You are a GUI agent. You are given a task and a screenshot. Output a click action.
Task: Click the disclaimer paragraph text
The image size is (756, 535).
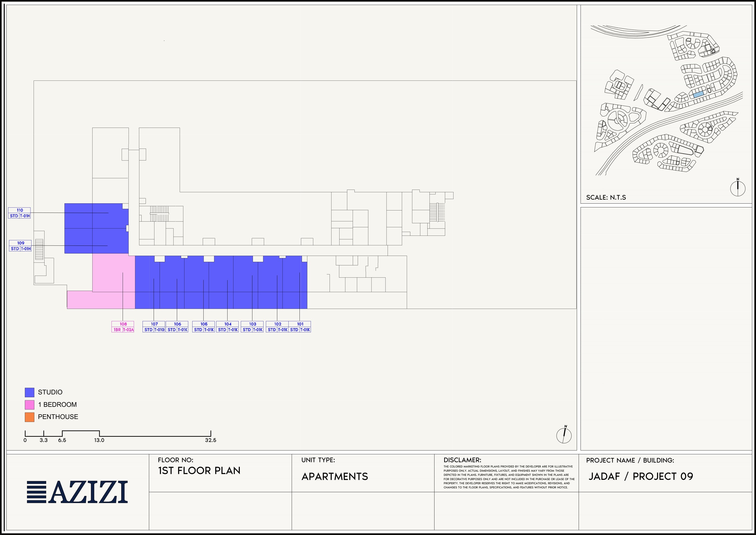[x=509, y=477]
